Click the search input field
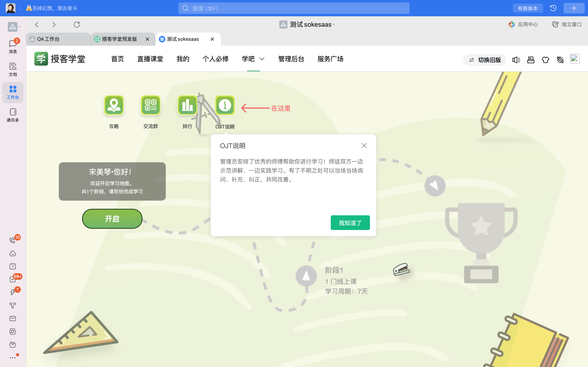Screen dimensions: 588x367 point(294,9)
